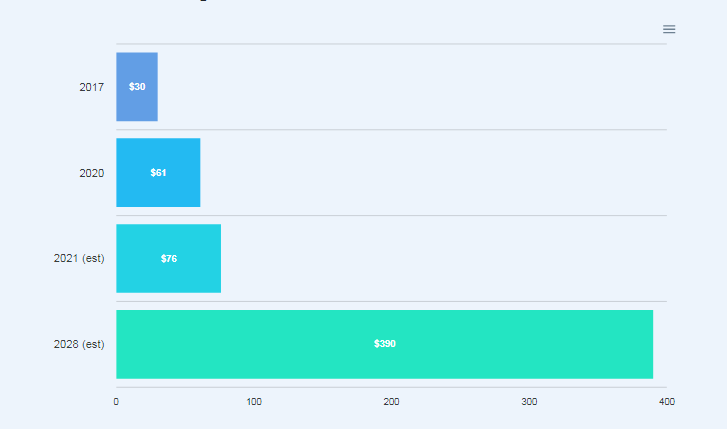Click the 2020 axis label
The width and height of the screenshot is (727, 429).
(91, 173)
